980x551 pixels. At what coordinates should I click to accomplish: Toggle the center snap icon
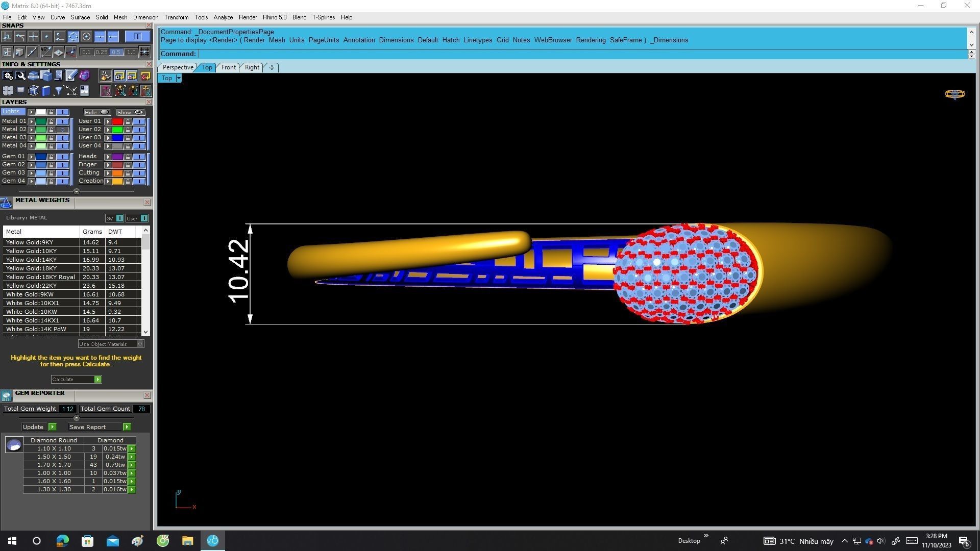(86, 36)
